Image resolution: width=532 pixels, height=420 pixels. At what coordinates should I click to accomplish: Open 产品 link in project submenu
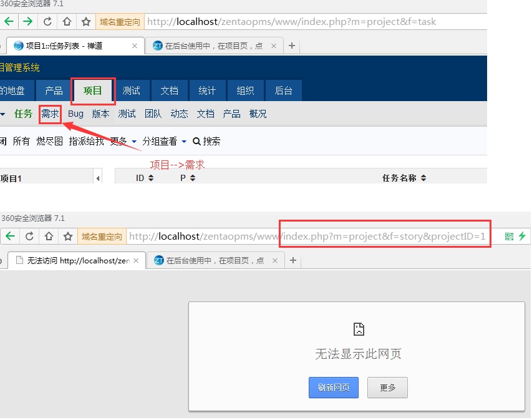click(231, 114)
